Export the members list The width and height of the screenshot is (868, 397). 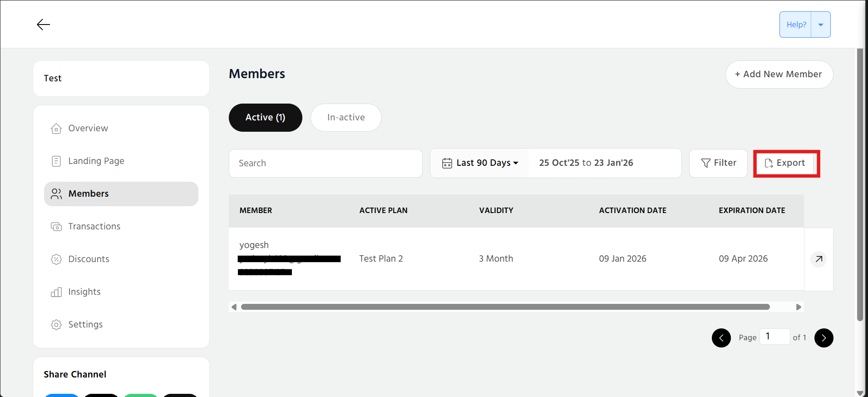[x=785, y=163]
